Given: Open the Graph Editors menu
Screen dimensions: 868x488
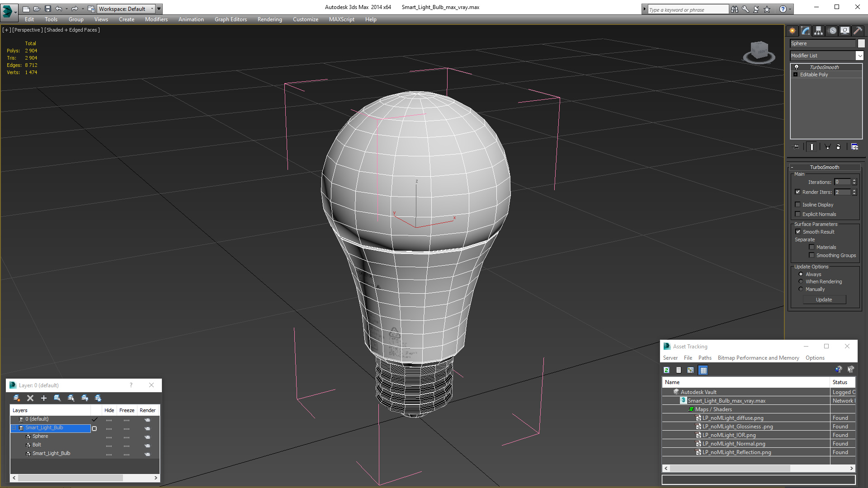Looking at the screenshot, I should [231, 19].
